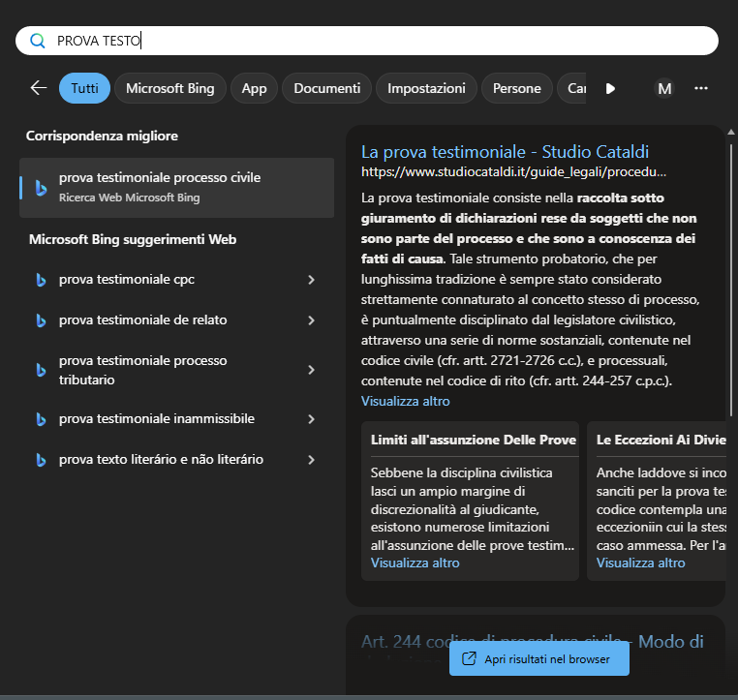Click Bing icon beside 'prova testimoniale processo civile'
Viewport: 738px width, 700px height.
click(x=42, y=188)
